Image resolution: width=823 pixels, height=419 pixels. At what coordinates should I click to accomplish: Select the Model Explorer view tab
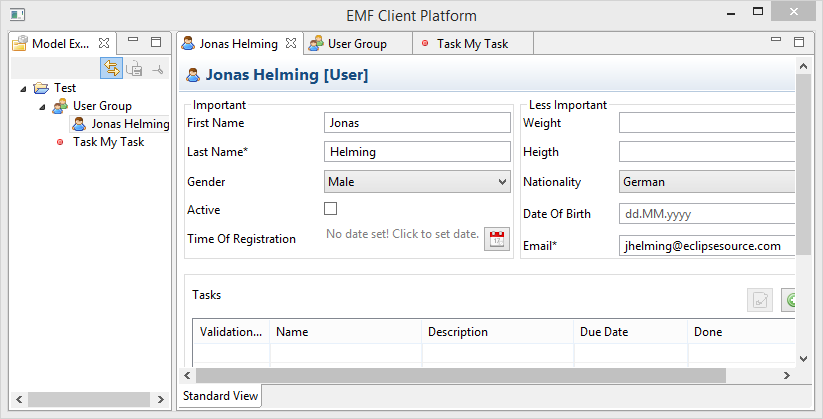[x=60, y=44]
